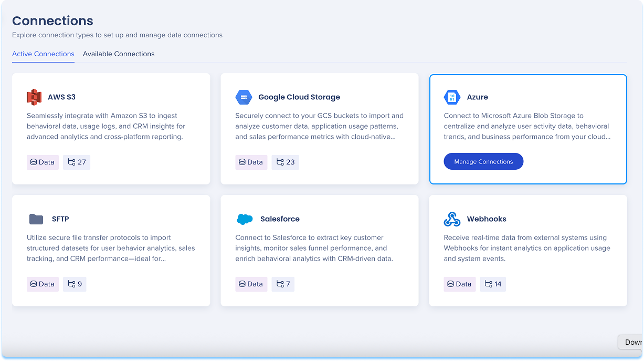Click the Data tag on Salesforce card
This screenshot has width=644, height=361.
(251, 284)
